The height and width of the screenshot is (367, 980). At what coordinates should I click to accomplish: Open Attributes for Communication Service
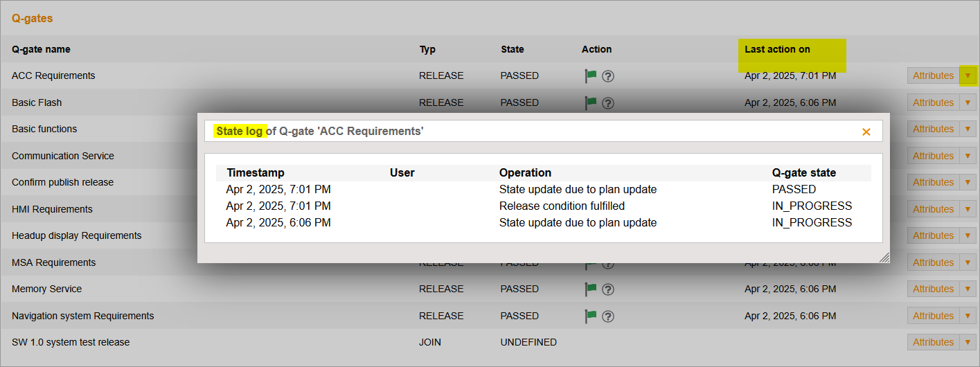pyautogui.click(x=933, y=156)
